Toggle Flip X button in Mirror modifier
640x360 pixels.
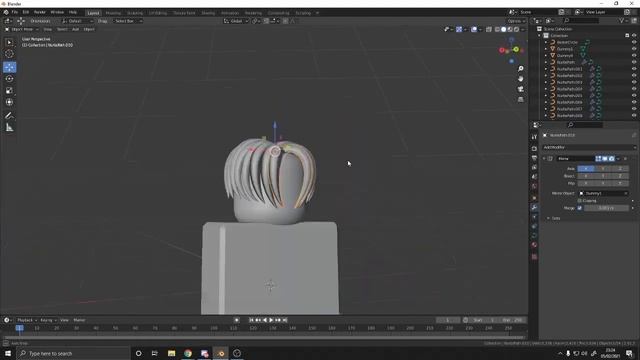pyautogui.click(x=586, y=183)
